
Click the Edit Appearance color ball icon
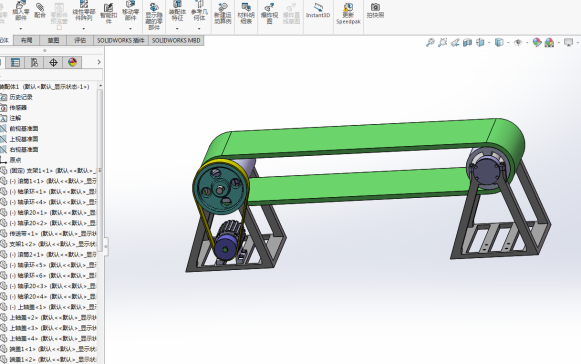[x=537, y=43]
